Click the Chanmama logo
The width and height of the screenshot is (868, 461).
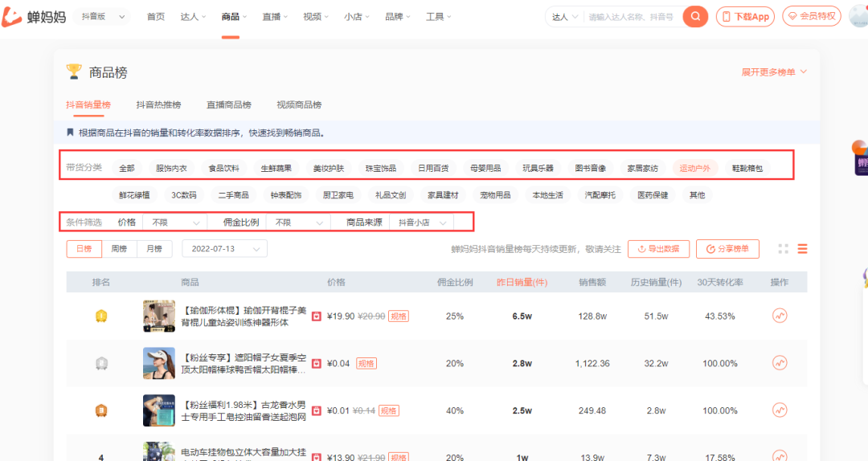pos(34,16)
